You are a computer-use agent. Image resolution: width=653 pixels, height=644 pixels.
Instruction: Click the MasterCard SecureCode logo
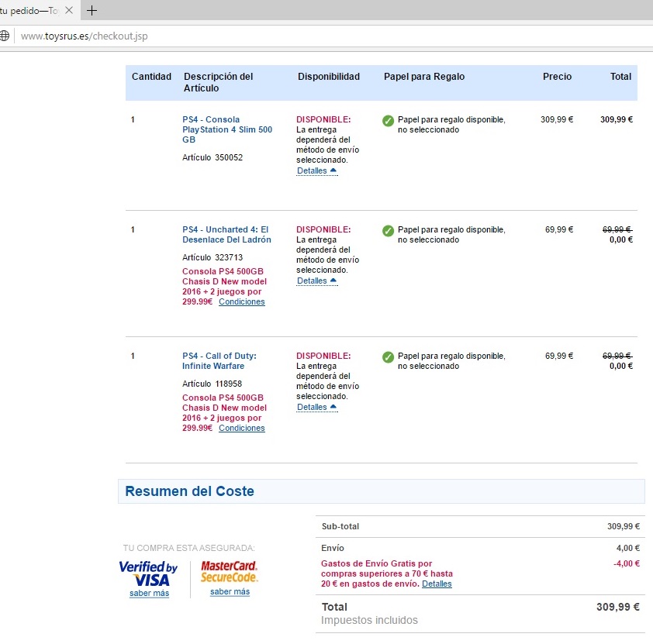(x=230, y=572)
